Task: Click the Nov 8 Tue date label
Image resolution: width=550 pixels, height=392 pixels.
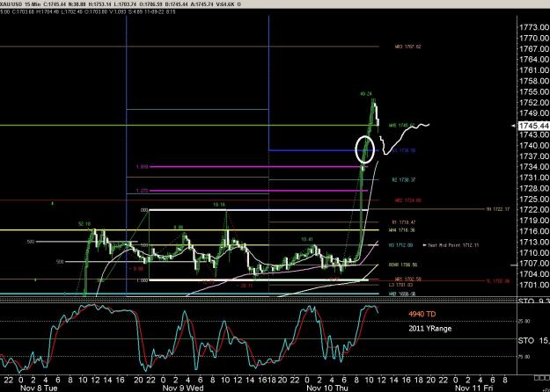Action: point(39,388)
